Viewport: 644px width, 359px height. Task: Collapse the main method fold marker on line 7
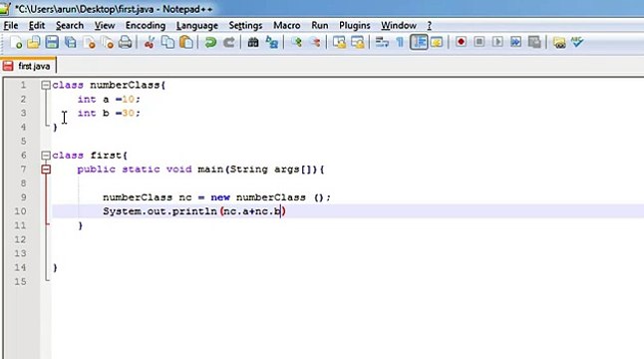(46, 170)
